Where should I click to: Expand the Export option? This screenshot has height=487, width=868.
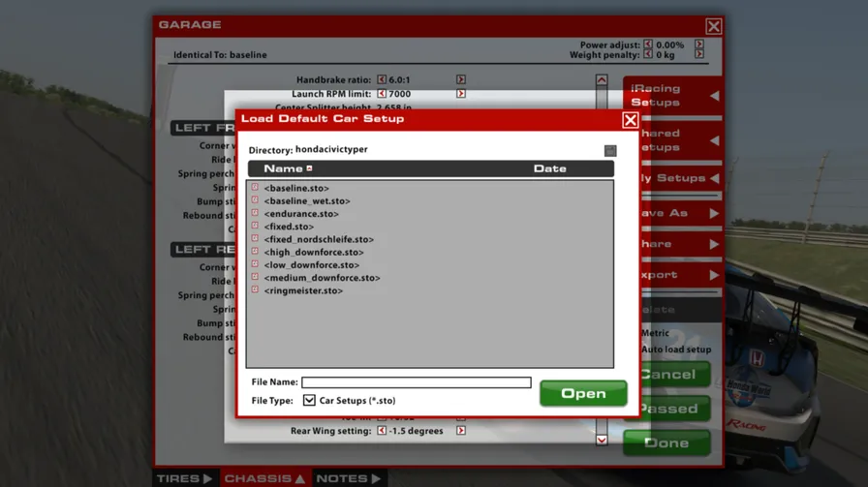click(681, 275)
